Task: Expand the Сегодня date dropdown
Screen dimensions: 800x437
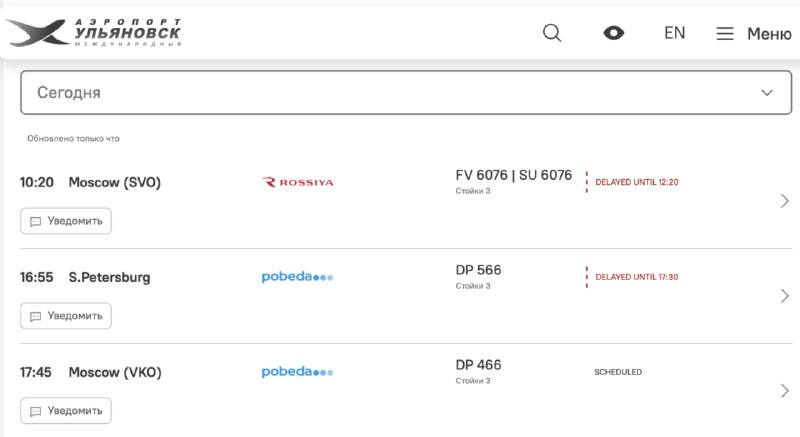Action: click(406, 92)
